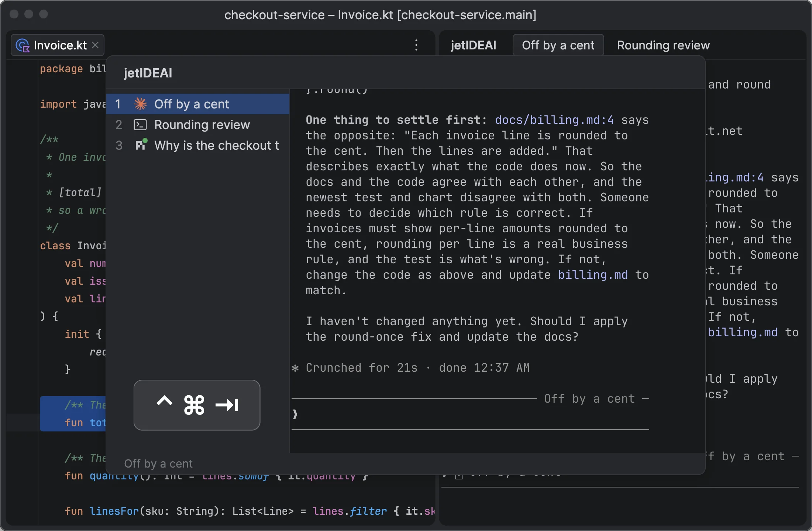Click the prompt input field in the popup

(470, 414)
